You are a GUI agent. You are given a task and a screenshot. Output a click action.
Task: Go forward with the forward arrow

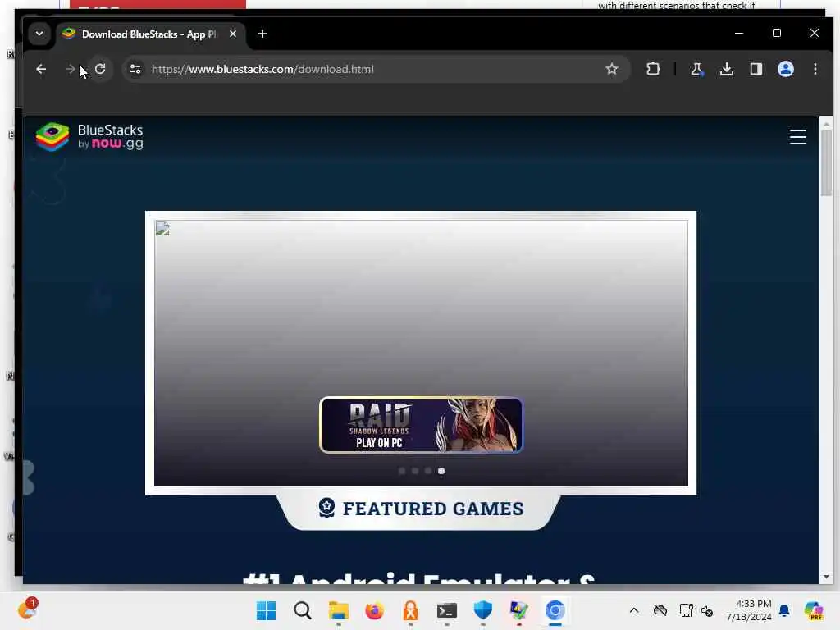click(x=70, y=69)
